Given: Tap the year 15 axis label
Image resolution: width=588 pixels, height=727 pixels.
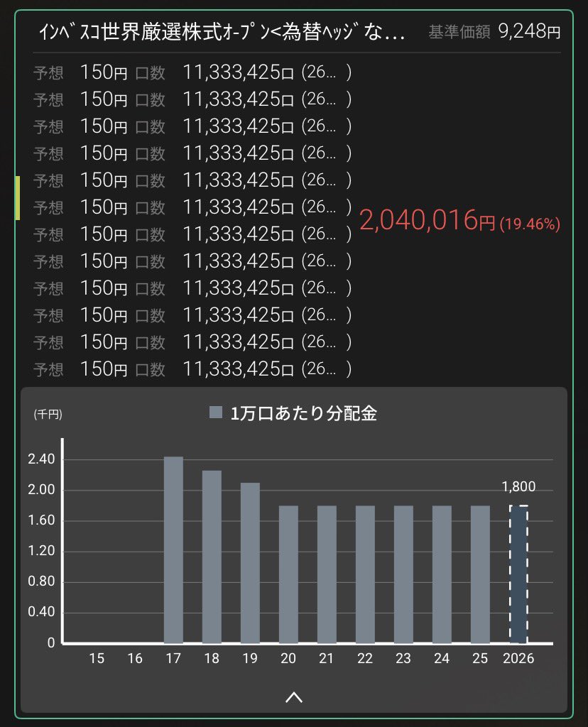Looking at the screenshot, I should (x=97, y=659).
